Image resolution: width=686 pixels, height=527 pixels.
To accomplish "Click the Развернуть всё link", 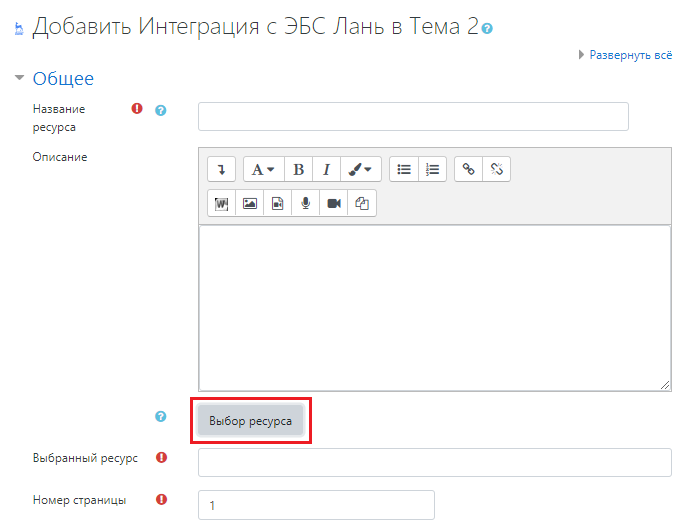I will [x=630, y=55].
